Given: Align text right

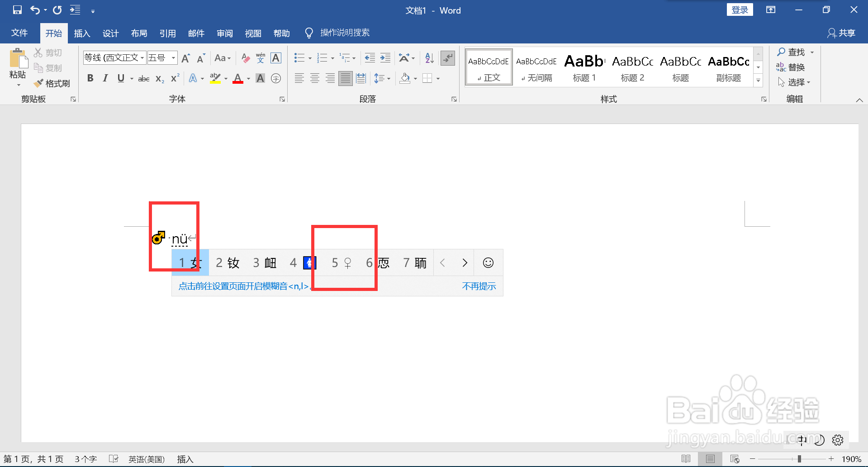Looking at the screenshot, I should [x=330, y=78].
